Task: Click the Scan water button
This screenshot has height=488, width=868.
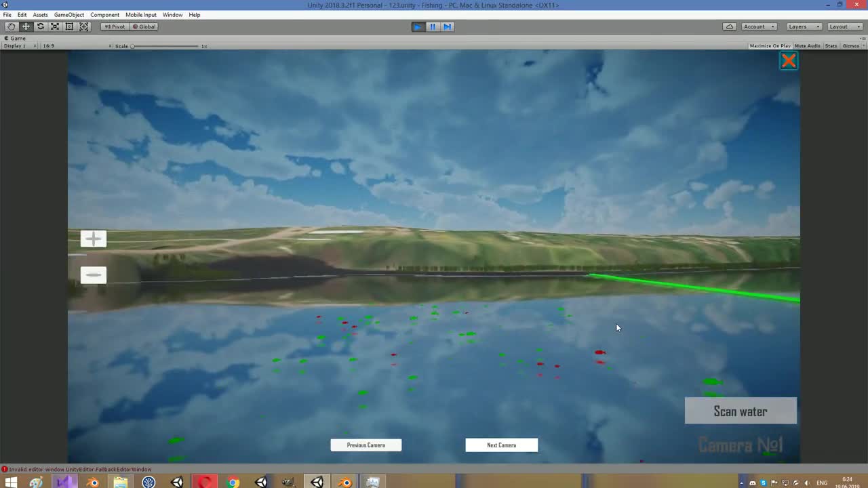Action: tap(741, 411)
